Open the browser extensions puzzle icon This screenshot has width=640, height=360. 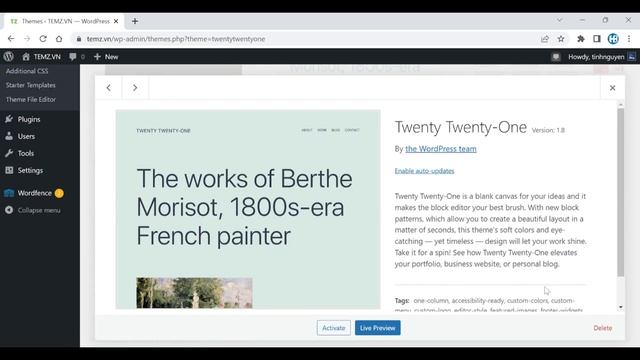click(580, 39)
